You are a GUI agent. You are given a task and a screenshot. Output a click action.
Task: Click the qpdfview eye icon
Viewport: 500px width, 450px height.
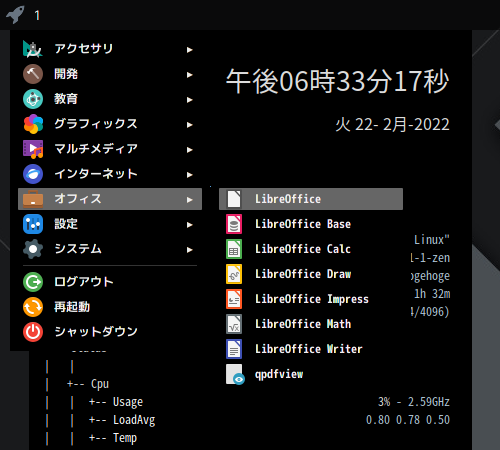click(x=235, y=374)
